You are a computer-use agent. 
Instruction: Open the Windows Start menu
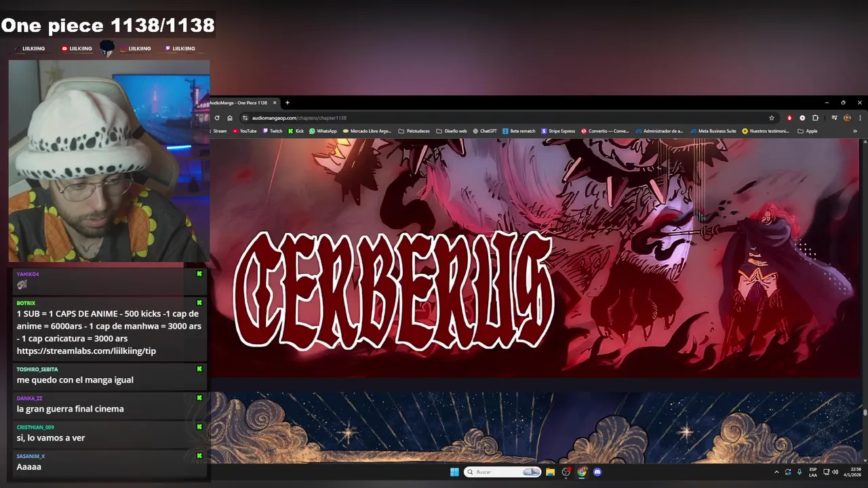click(454, 472)
